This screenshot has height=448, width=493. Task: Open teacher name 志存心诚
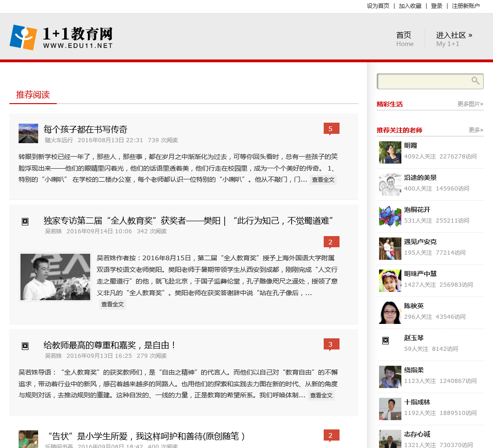pyautogui.click(x=417, y=434)
